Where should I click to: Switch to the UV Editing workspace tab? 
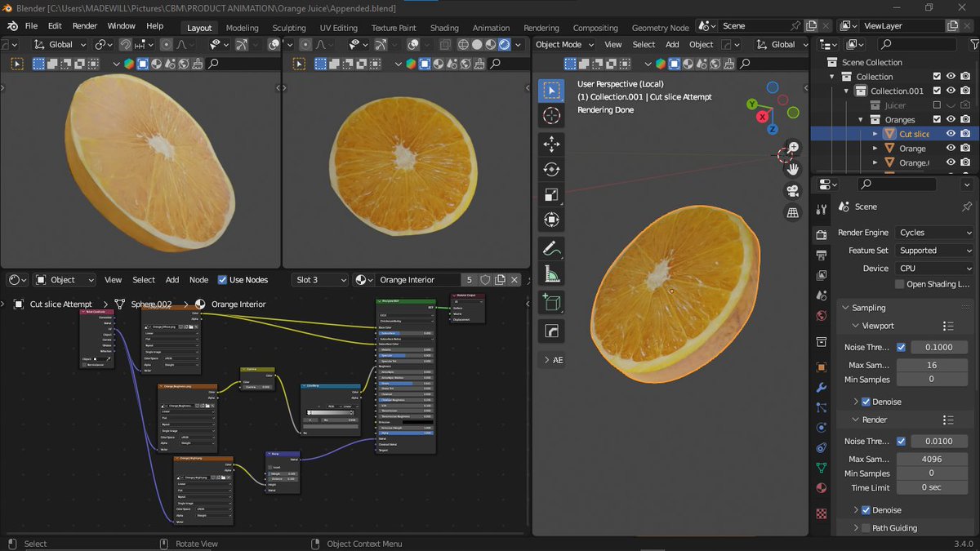pyautogui.click(x=338, y=28)
